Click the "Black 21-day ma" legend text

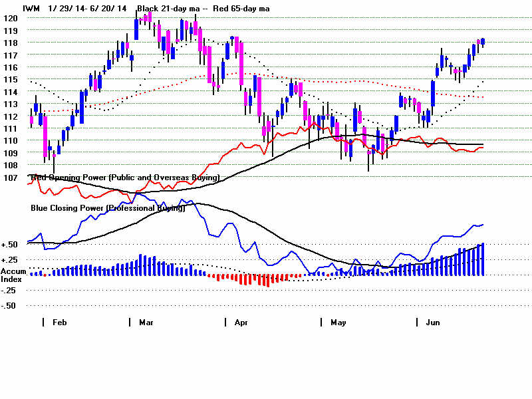[168, 9]
